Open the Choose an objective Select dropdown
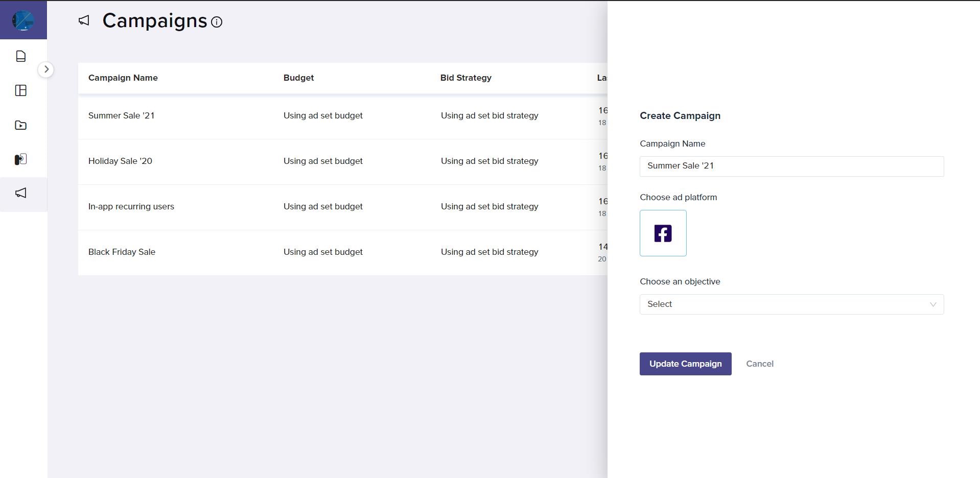Viewport: 980px width, 478px height. click(791, 304)
